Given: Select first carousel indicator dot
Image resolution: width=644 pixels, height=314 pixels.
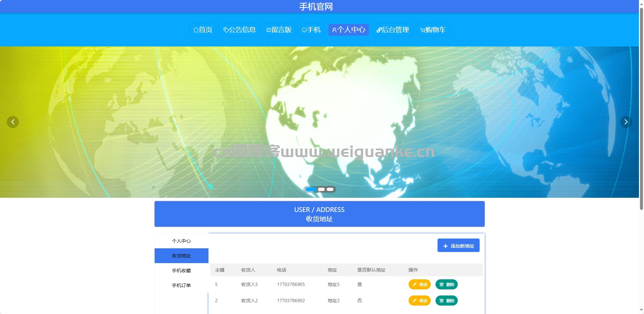Looking at the screenshot, I should point(311,189).
